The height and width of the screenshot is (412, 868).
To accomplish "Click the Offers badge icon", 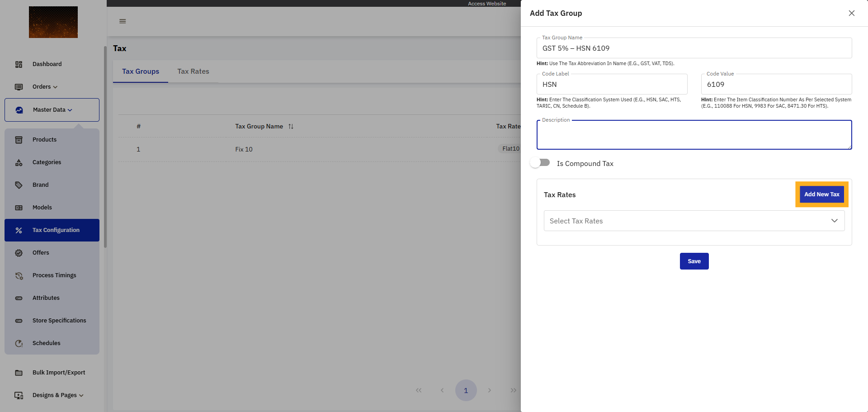I will pyautogui.click(x=19, y=253).
